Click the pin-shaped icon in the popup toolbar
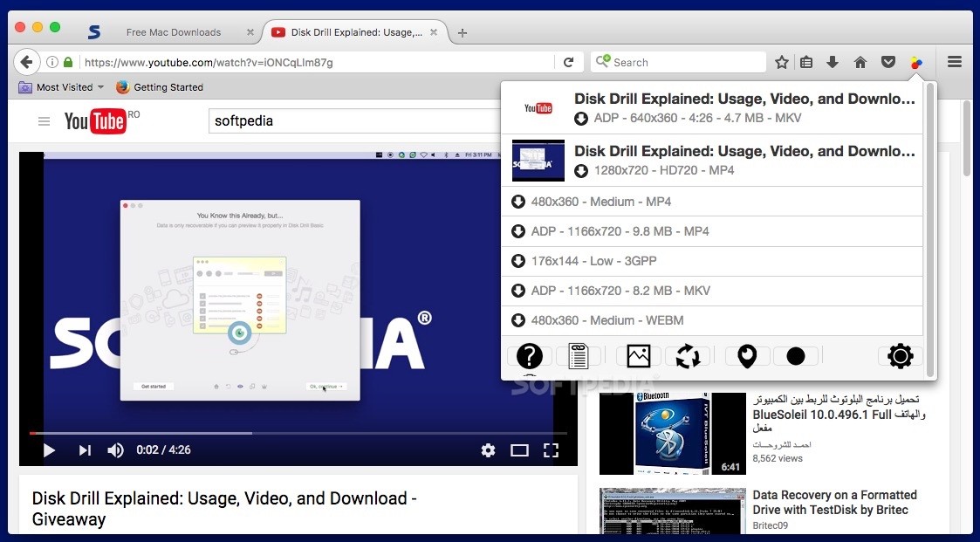 pos(747,356)
